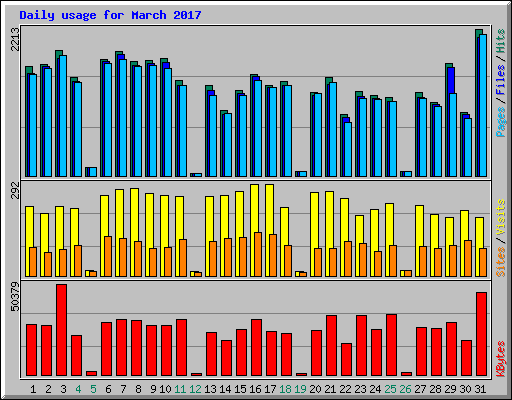
Task: Click day label 21 on x-axis
Action: point(330,389)
